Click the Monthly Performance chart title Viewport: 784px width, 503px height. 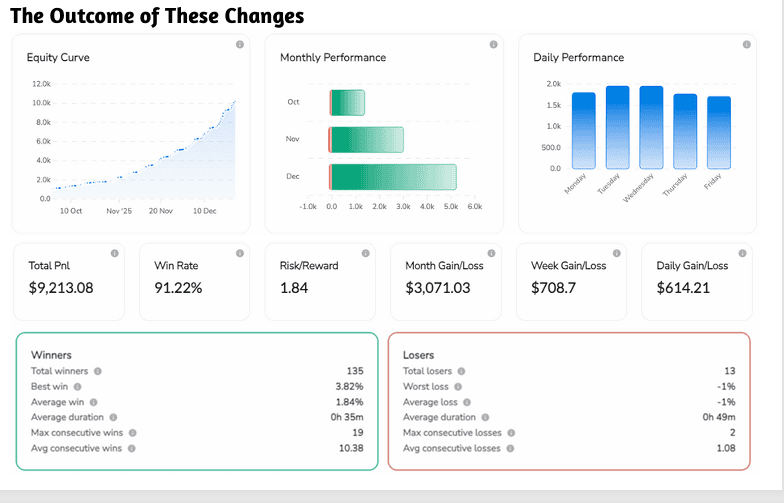(333, 58)
